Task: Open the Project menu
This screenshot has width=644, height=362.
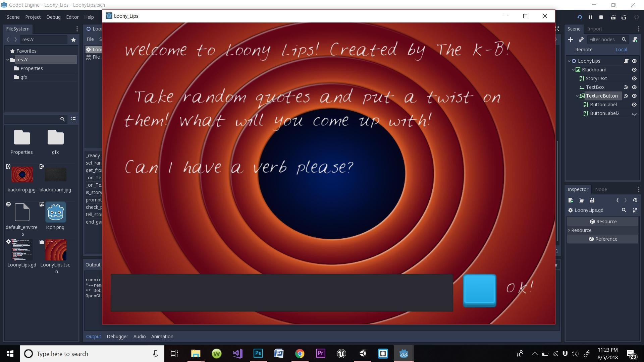Action: pos(33,17)
